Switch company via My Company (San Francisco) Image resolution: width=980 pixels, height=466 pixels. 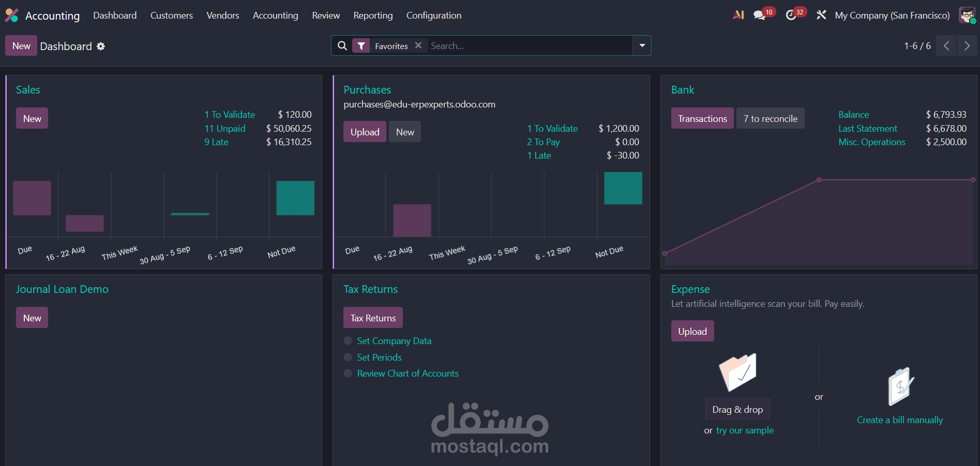[x=892, y=15]
